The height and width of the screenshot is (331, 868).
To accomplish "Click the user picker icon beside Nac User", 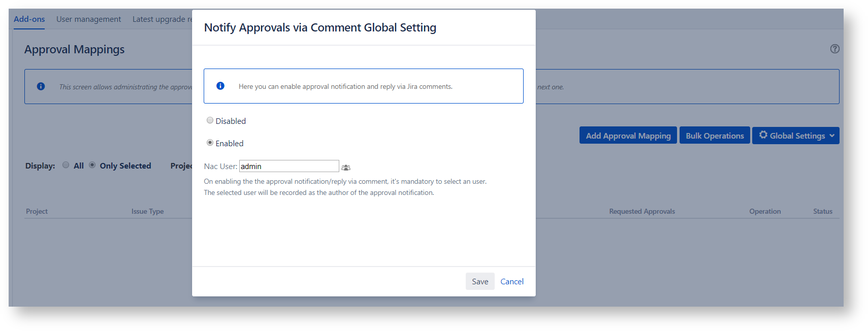I will pyautogui.click(x=346, y=168).
